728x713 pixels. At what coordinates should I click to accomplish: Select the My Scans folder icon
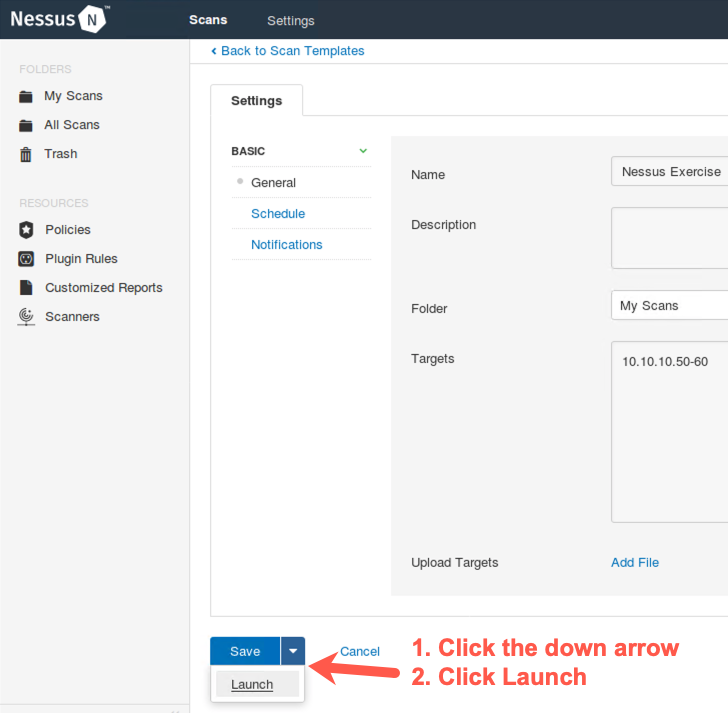pos(26,97)
